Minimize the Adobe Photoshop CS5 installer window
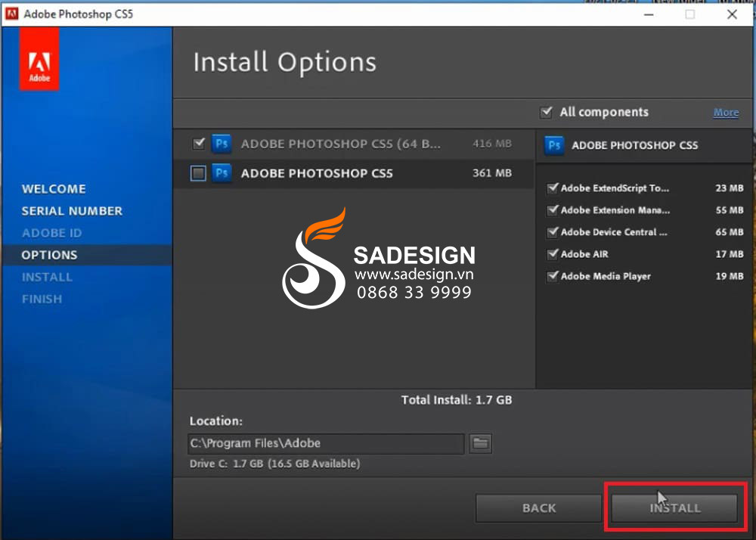756x540 pixels. coord(649,14)
